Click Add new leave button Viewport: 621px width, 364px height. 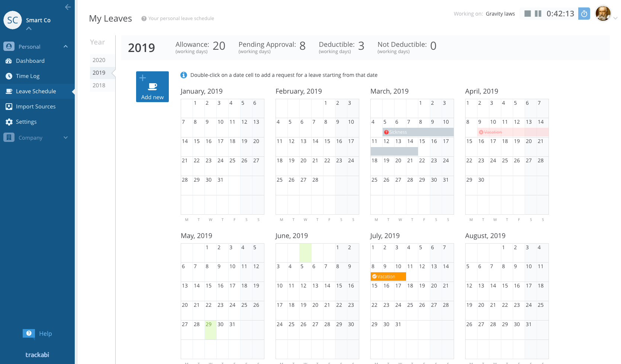[x=152, y=87]
